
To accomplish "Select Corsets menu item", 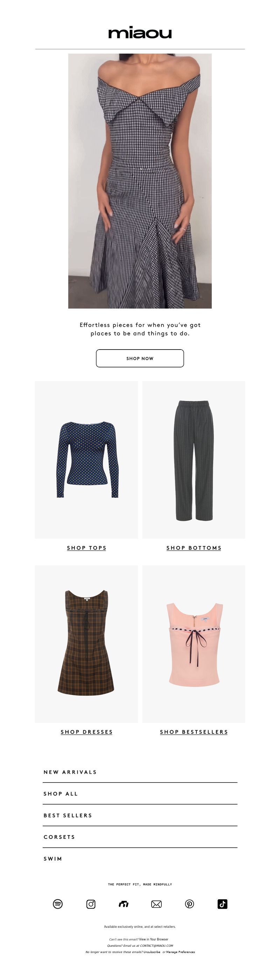I will [140, 837].
